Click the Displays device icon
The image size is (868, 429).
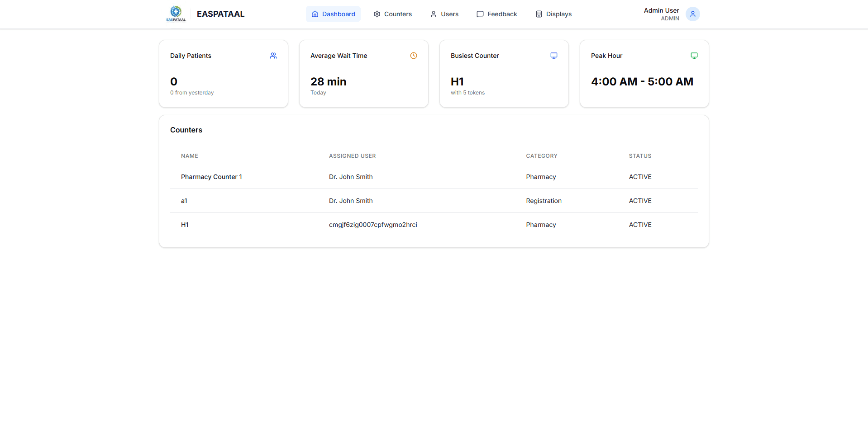(539, 14)
